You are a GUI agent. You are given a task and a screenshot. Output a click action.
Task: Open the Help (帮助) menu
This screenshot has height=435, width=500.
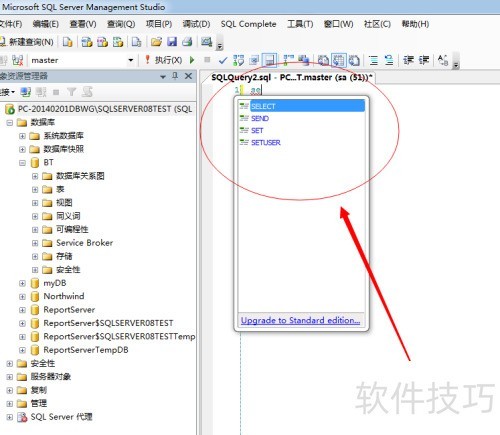click(415, 24)
